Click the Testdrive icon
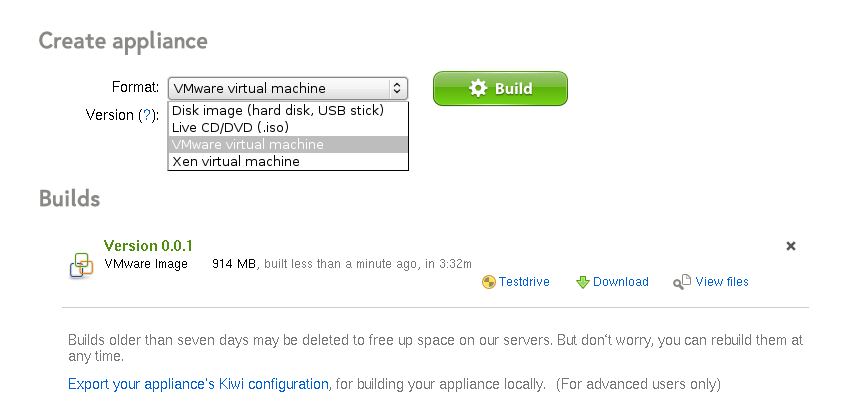This screenshot has height=402, width=850. tap(488, 282)
